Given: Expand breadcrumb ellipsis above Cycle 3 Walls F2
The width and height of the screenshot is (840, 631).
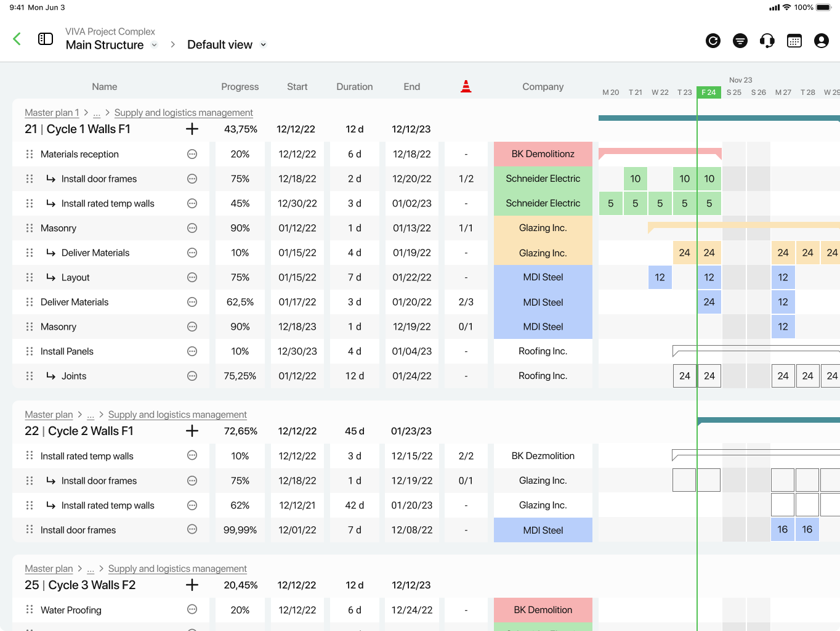Looking at the screenshot, I should tap(91, 569).
